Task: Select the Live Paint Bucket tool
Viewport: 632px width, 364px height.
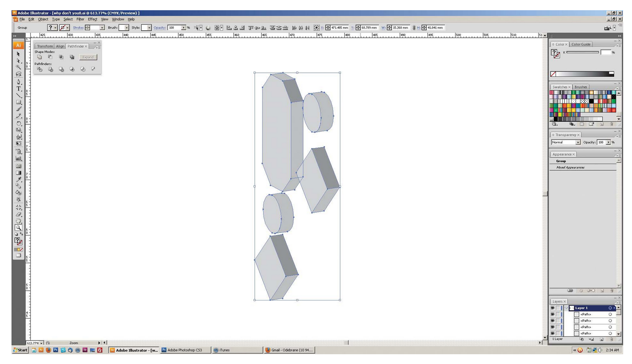Action: click(x=18, y=193)
